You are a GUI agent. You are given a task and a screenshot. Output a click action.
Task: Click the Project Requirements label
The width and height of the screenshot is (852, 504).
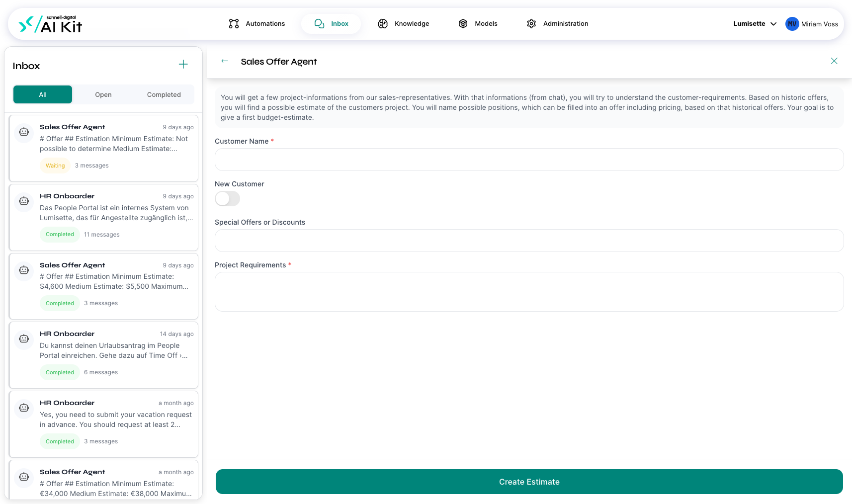pyautogui.click(x=251, y=265)
